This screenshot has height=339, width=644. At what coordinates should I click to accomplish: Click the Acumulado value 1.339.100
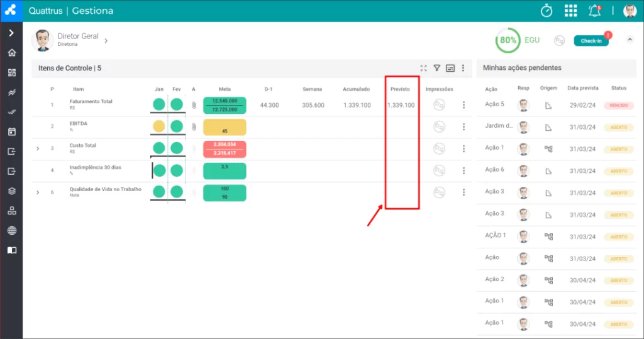357,105
